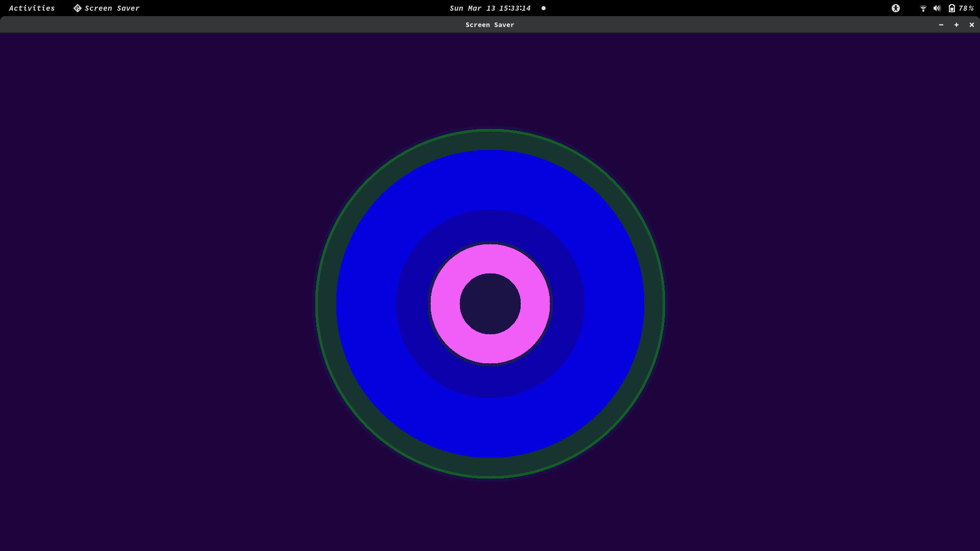The image size is (980, 551).
Task: Click the Wi-Fi status icon
Action: point(923,8)
